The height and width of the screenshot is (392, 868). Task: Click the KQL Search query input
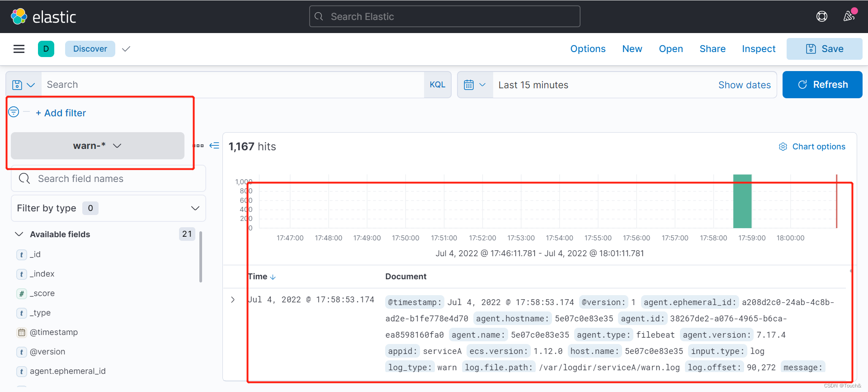click(x=233, y=85)
